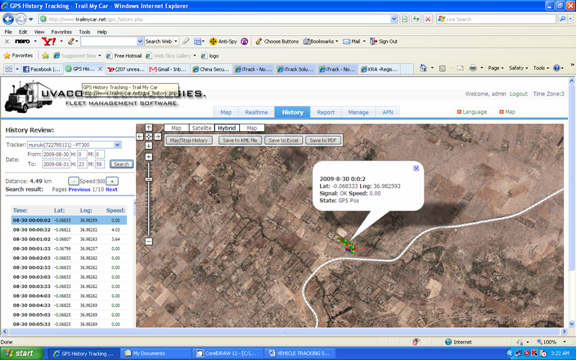Click the map zoom slider handle
Viewport: 577px width, 361px height.
pyautogui.click(x=149, y=179)
